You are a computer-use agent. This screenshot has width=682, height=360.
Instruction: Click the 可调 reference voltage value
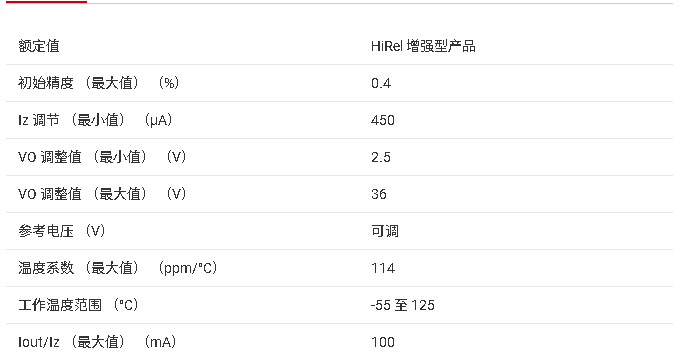tap(385, 231)
